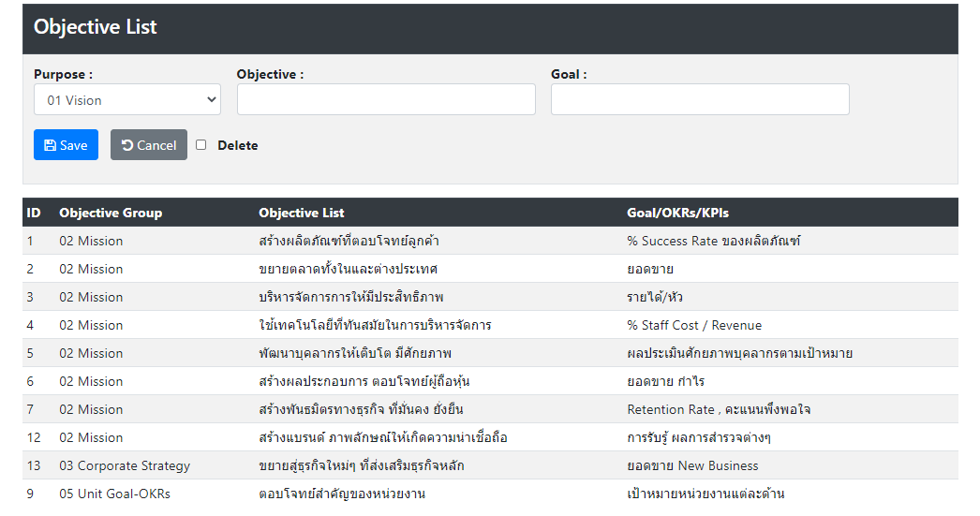Click the Save button
This screenshot has height=516, width=980.
[67, 145]
